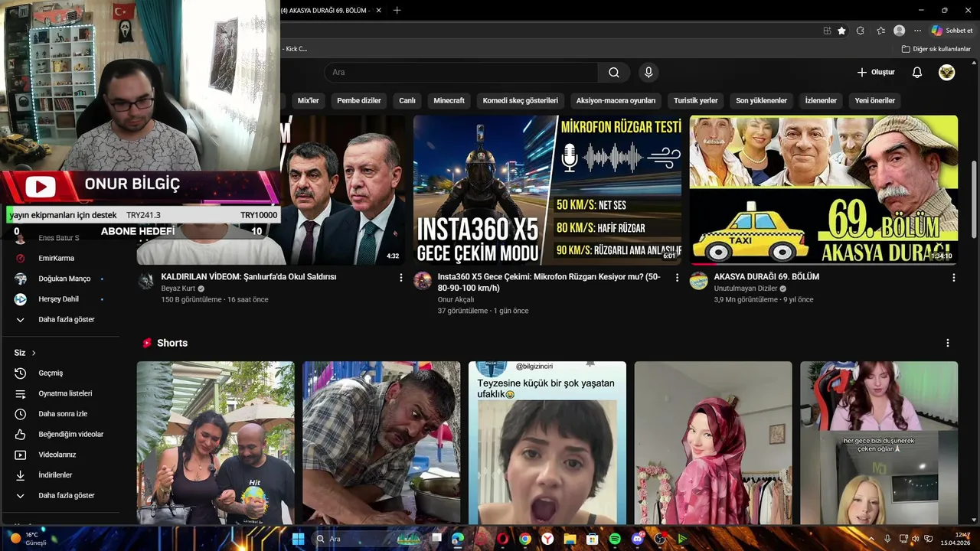The height and width of the screenshot is (551, 980).
Task: Open a new browser tab
Action: tap(397, 10)
